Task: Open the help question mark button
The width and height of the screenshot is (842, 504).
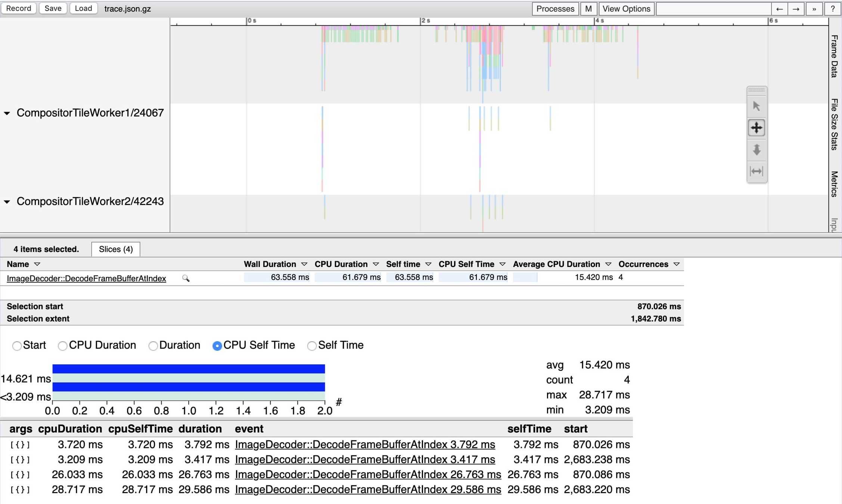Action: click(x=832, y=9)
